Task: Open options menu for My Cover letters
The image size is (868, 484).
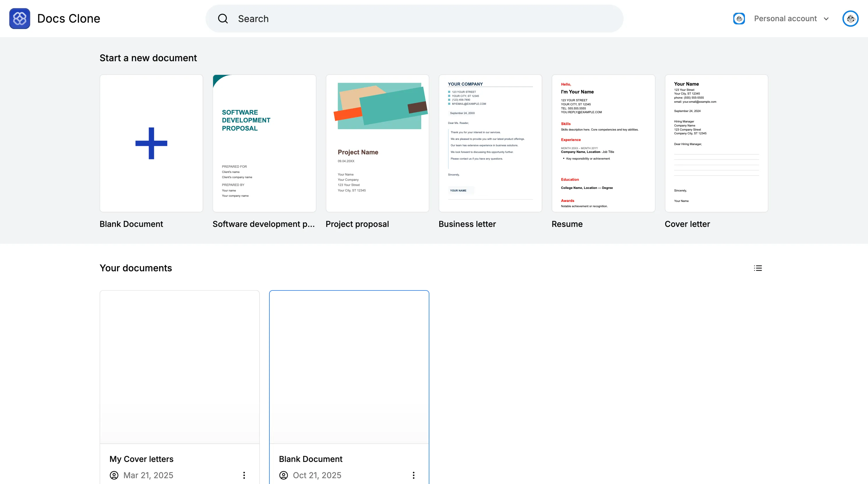Action: (244, 475)
